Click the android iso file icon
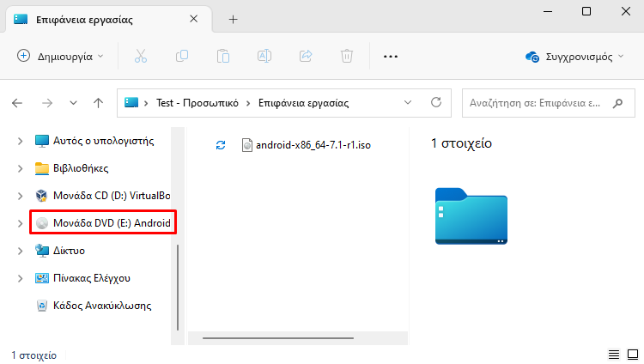 246,145
